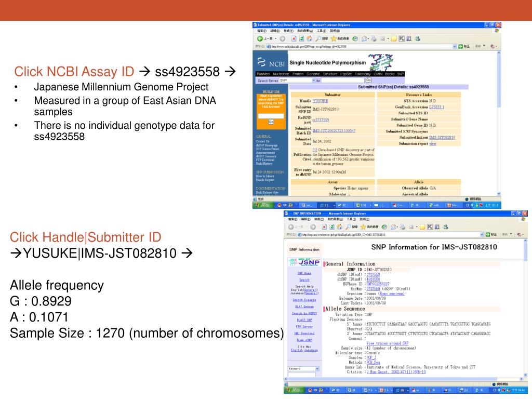Open Search Entrez SNP database dropdown
The image size is (532, 399).
tap(313, 81)
